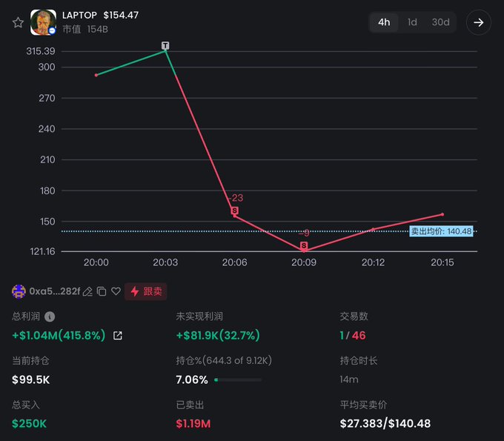Click current holdings value $99.5K
Image resolution: width=504 pixels, height=441 pixels.
pyautogui.click(x=31, y=379)
